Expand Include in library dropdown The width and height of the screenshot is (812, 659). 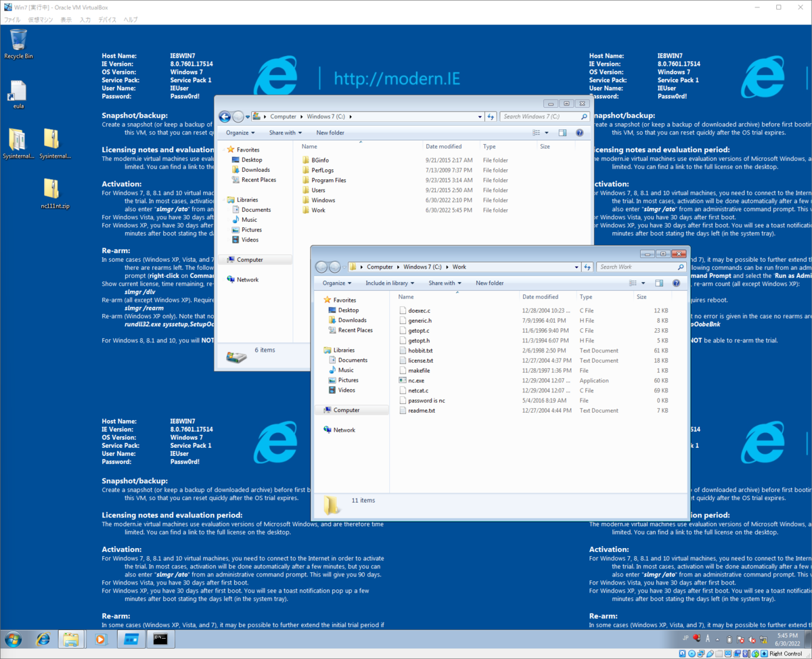click(390, 283)
